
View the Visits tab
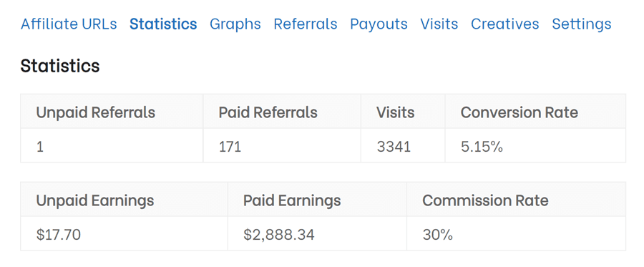coord(439,24)
